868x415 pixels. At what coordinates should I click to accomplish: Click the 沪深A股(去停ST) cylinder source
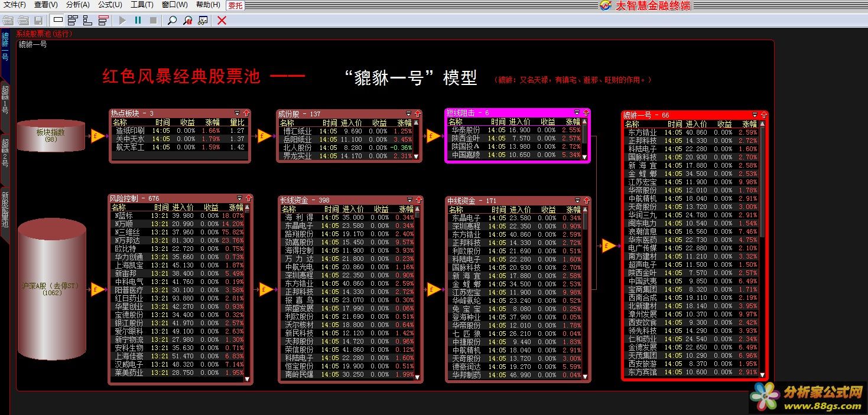52,289
